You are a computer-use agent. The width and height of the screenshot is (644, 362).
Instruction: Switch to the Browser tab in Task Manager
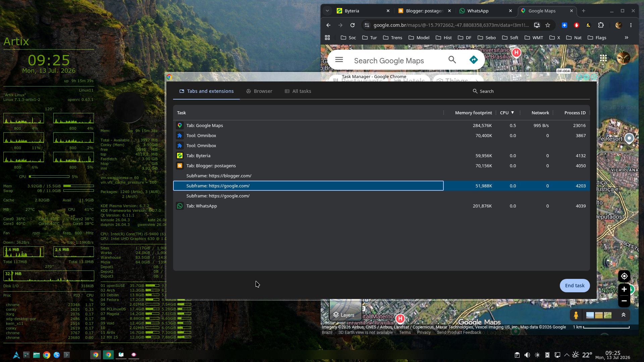pyautogui.click(x=259, y=91)
